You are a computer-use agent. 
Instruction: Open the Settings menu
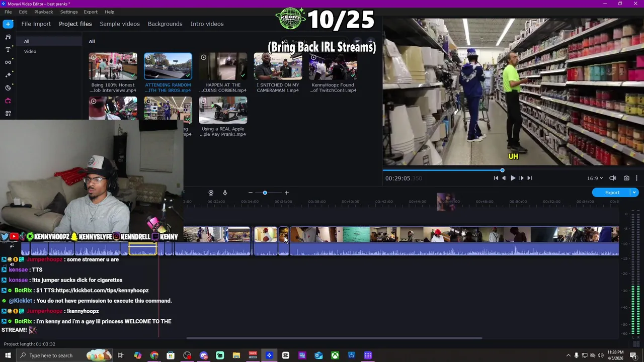[x=69, y=12]
